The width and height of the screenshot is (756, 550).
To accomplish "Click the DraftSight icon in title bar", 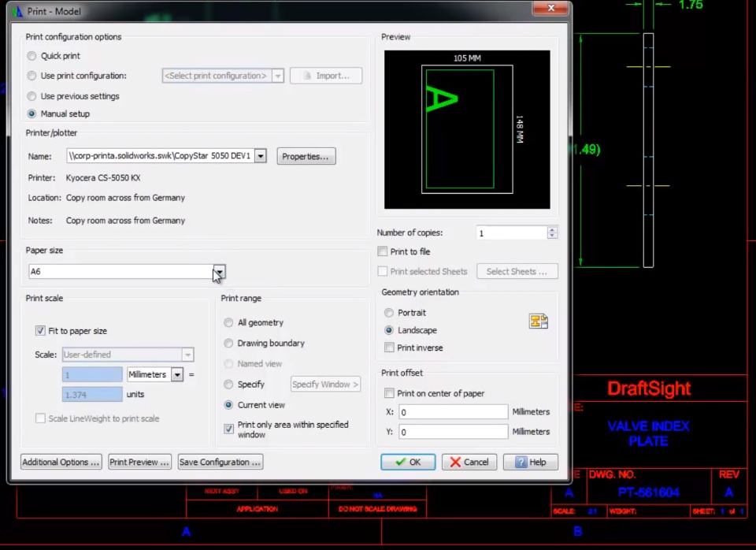I will click(17, 11).
